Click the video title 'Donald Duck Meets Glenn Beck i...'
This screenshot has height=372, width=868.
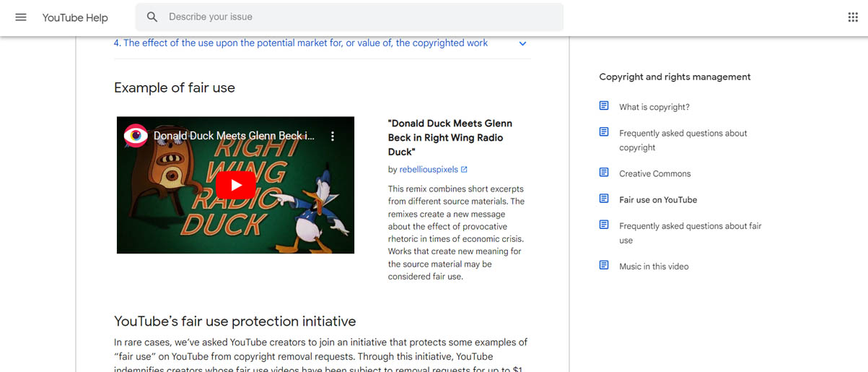234,136
